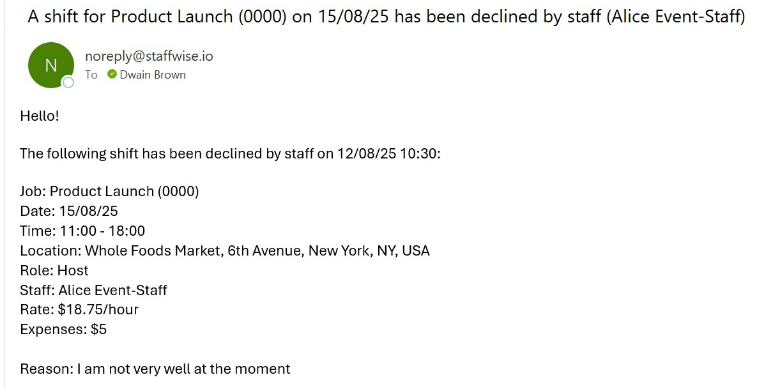Screen dimensions: 760x388
Task: Click the Staff: Alice Event-Staff line
Action: [x=94, y=290]
